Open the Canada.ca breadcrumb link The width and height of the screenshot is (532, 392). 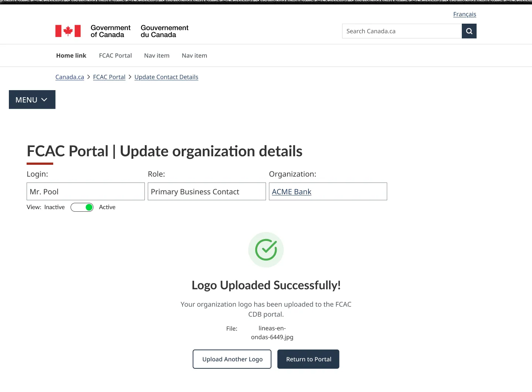pyautogui.click(x=70, y=77)
